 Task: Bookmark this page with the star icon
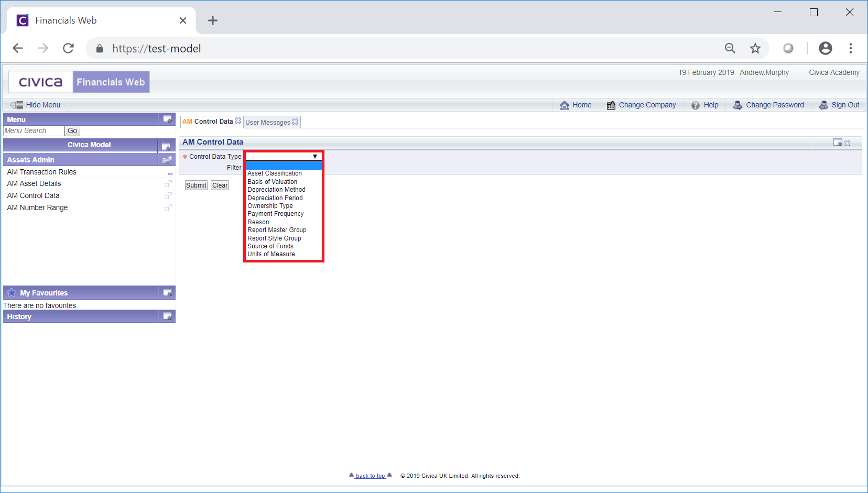tap(755, 48)
